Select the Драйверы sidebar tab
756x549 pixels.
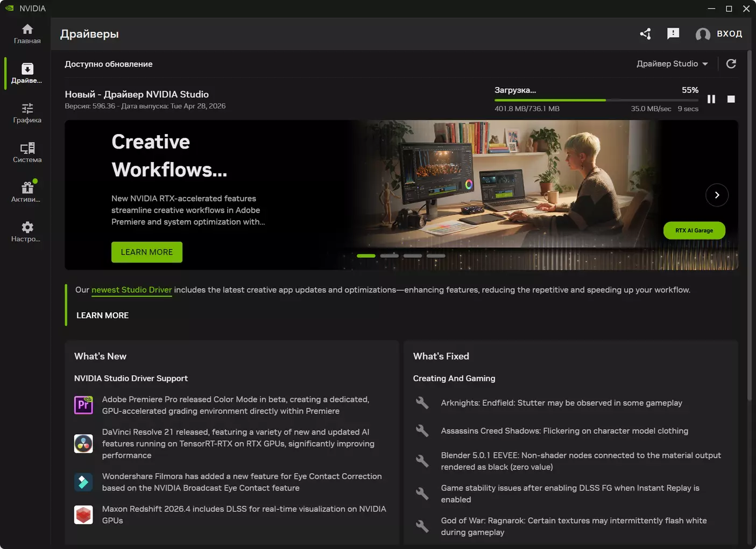[27, 73]
